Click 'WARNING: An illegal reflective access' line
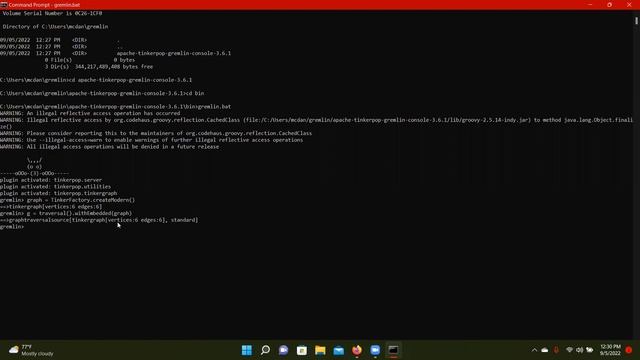Viewport: 640px width, 360px height. click(x=90, y=113)
